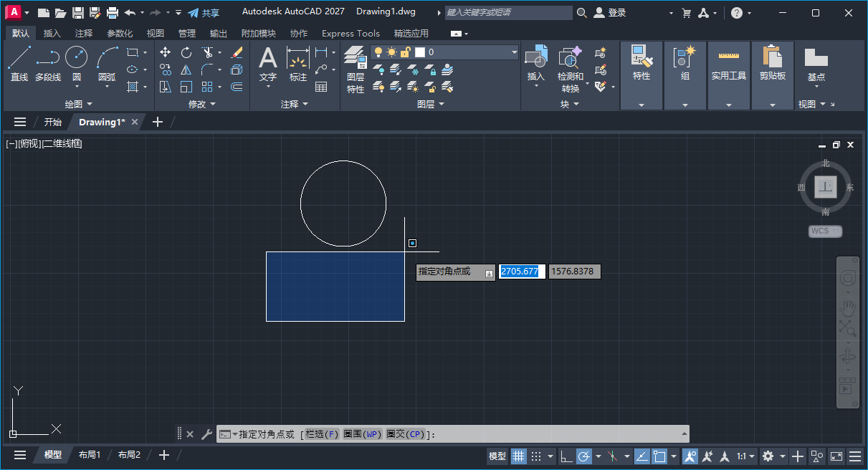The image size is (868, 470).
Task: Expand the 图层 (Layers) panel
Action: coord(430,104)
